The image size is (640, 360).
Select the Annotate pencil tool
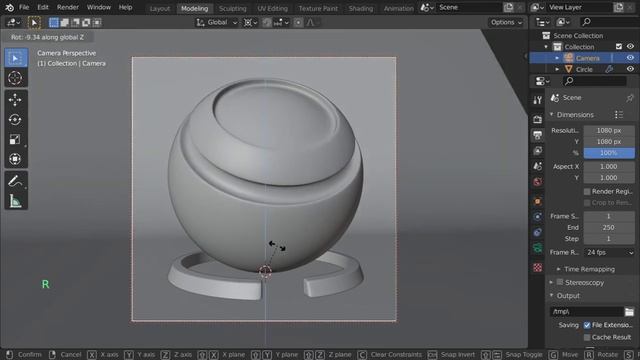(x=15, y=181)
